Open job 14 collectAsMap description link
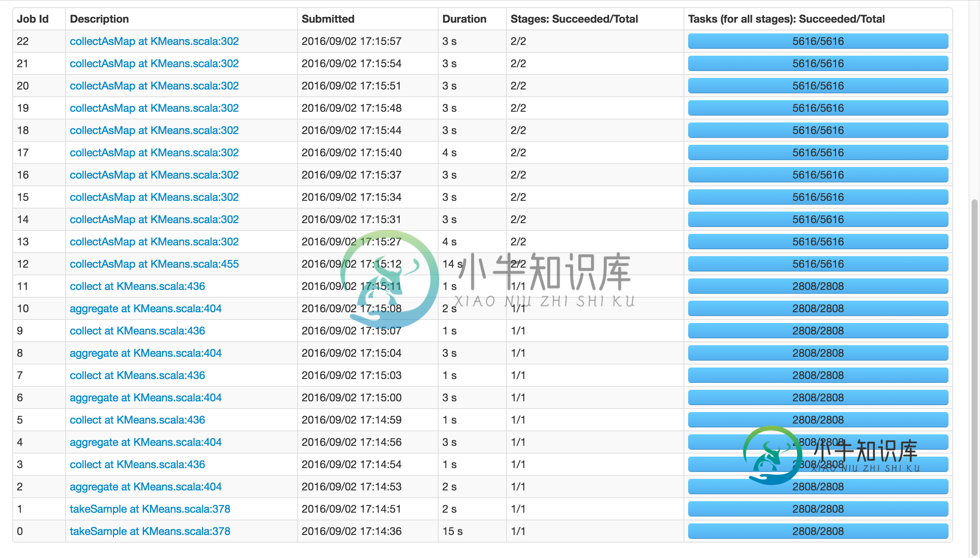The width and height of the screenshot is (980, 558). point(154,219)
